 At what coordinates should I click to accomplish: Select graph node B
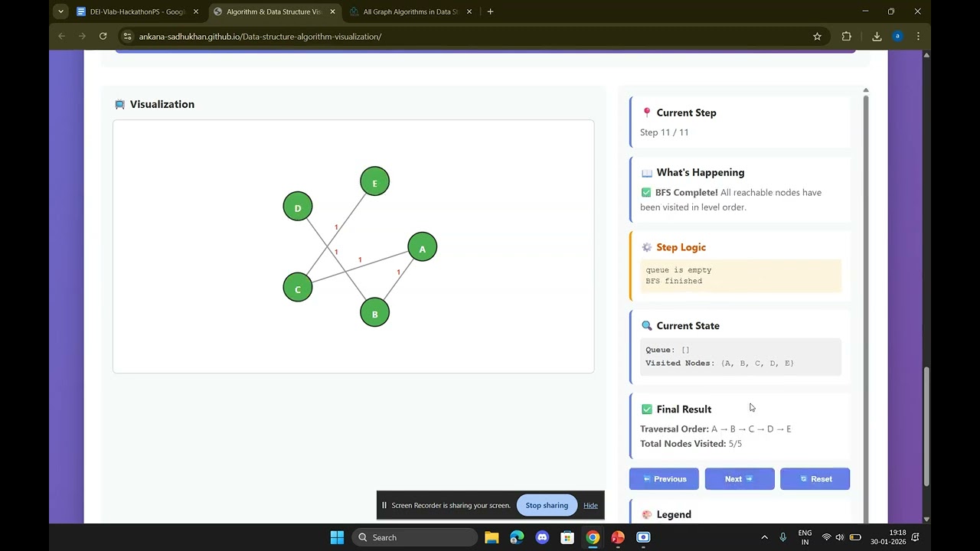click(374, 313)
